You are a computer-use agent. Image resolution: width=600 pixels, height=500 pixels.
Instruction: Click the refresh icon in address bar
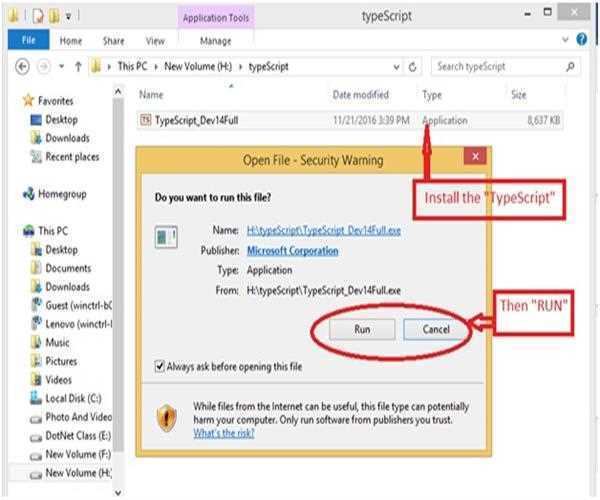(x=412, y=67)
